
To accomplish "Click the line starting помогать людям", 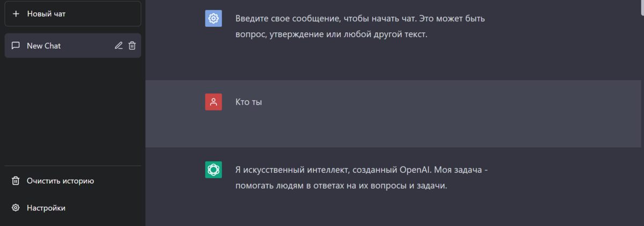I will click(x=341, y=186).
